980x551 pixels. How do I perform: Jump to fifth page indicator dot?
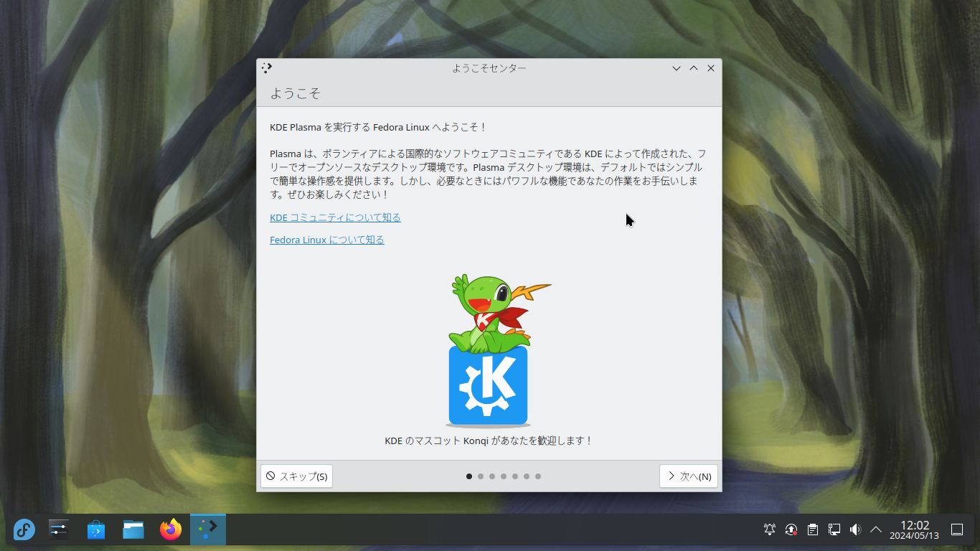(x=515, y=476)
